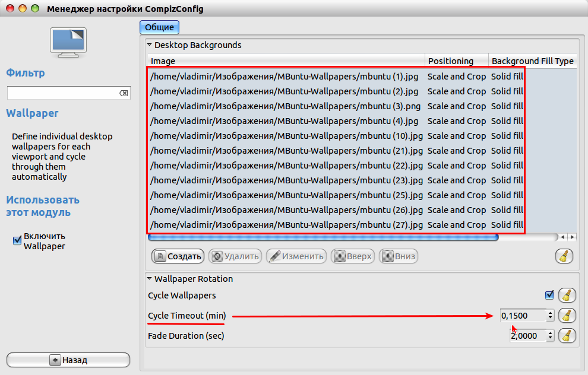
Task: Click the Вверх button
Action: point(352,256)
